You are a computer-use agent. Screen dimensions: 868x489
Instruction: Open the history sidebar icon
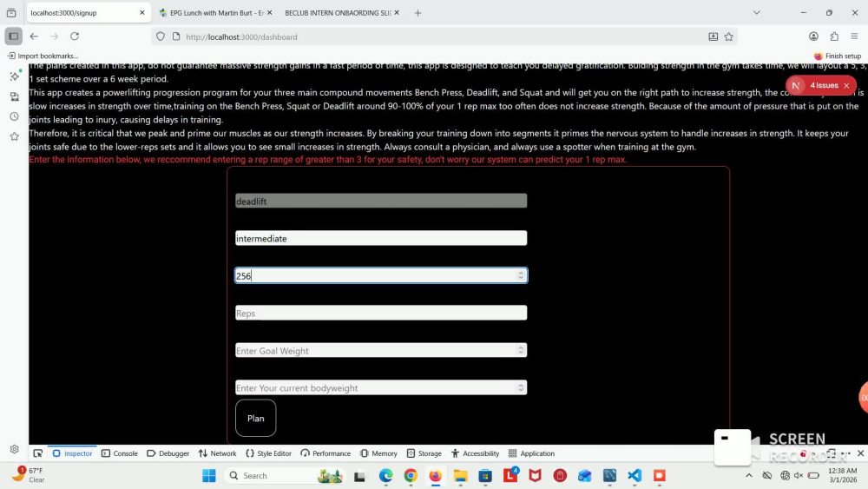[15, 117]
